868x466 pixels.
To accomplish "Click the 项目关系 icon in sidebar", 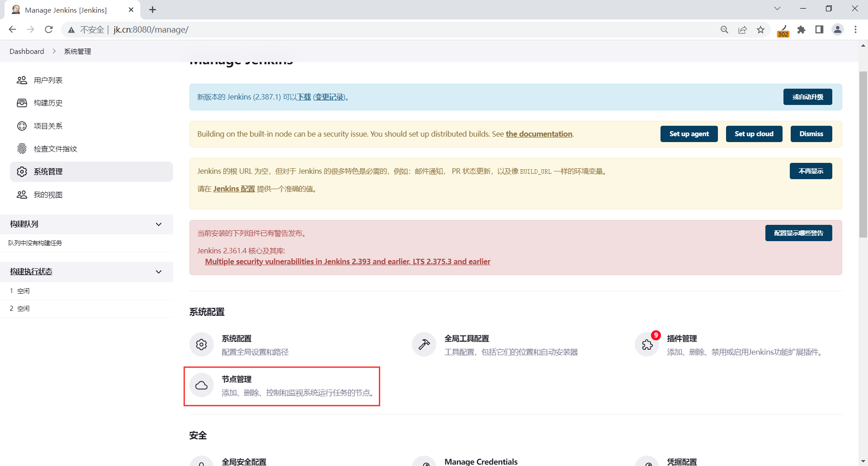I will pos(22,126).
